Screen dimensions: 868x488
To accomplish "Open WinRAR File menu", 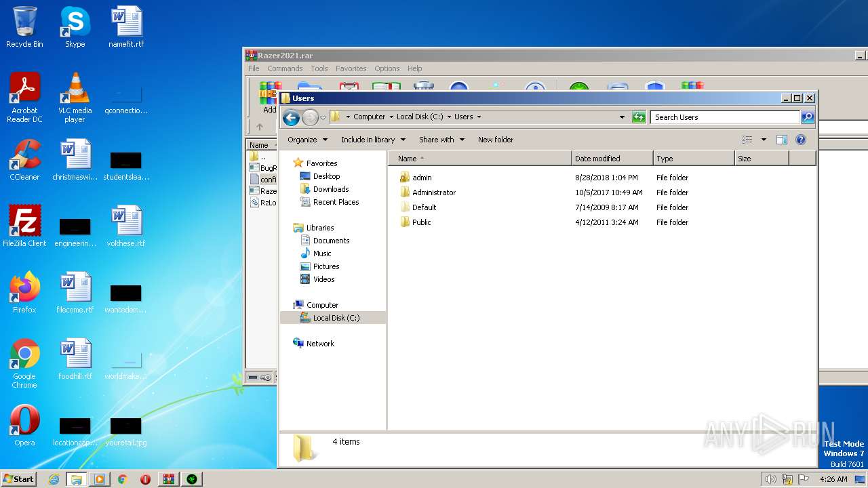I will point(254,68).
